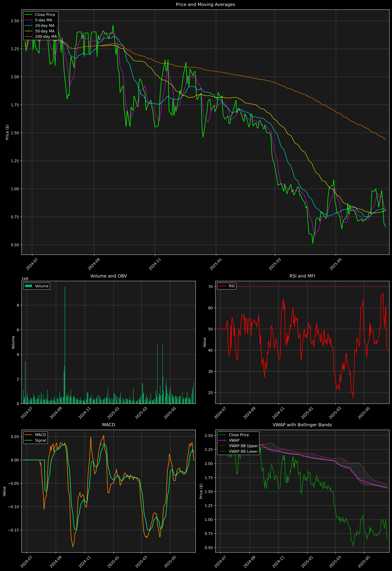
Task: Select the 'VWAP' legend label
Action: click(234, 440)
